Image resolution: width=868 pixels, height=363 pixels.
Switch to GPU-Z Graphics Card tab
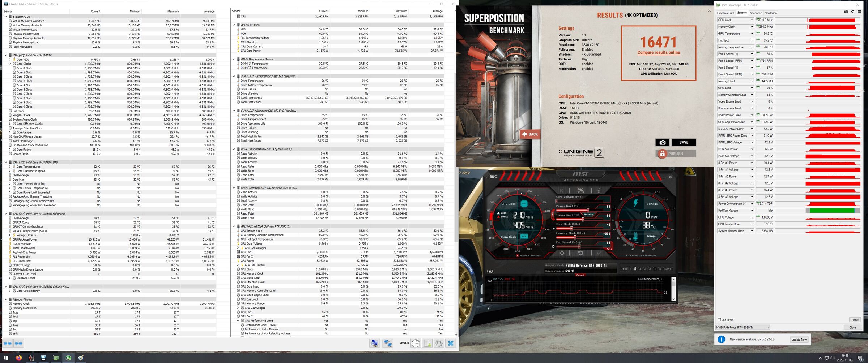tap(726, 13)
